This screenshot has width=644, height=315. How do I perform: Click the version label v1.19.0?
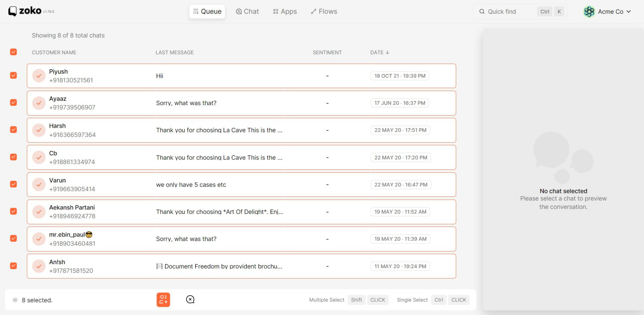pyautogui.click(x=49, y=11)
